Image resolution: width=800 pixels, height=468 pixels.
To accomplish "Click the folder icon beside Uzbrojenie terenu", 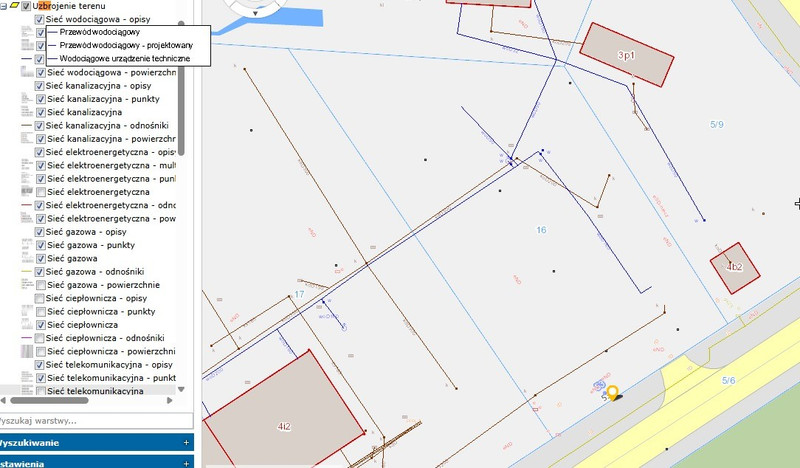I will click(14, 6).
